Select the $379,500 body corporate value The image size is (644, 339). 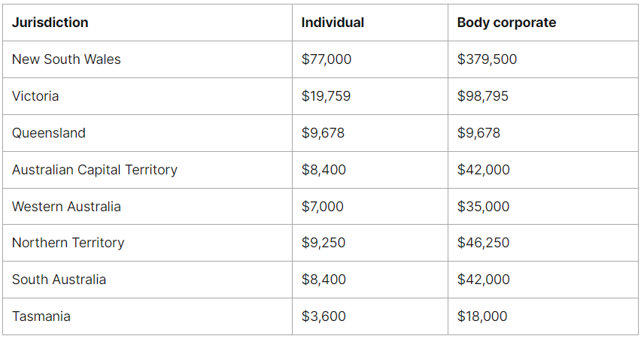tap(487, 59)
